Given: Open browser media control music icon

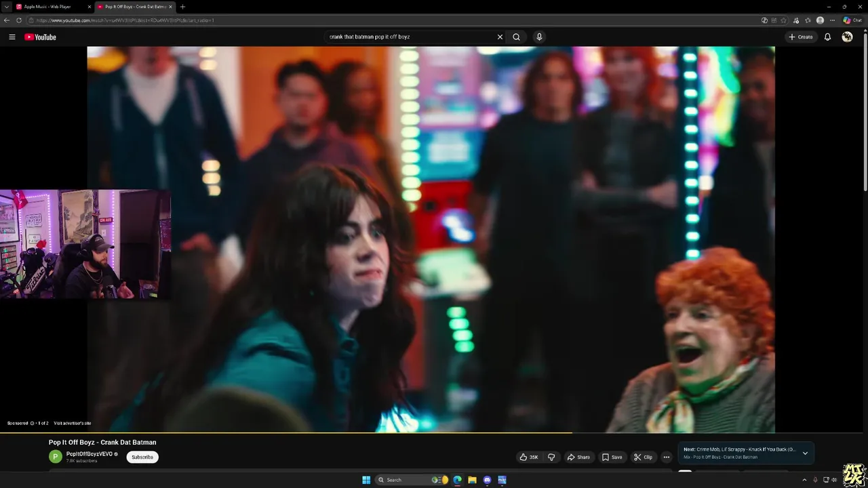Looking at the screenshot, I should 796,20.
